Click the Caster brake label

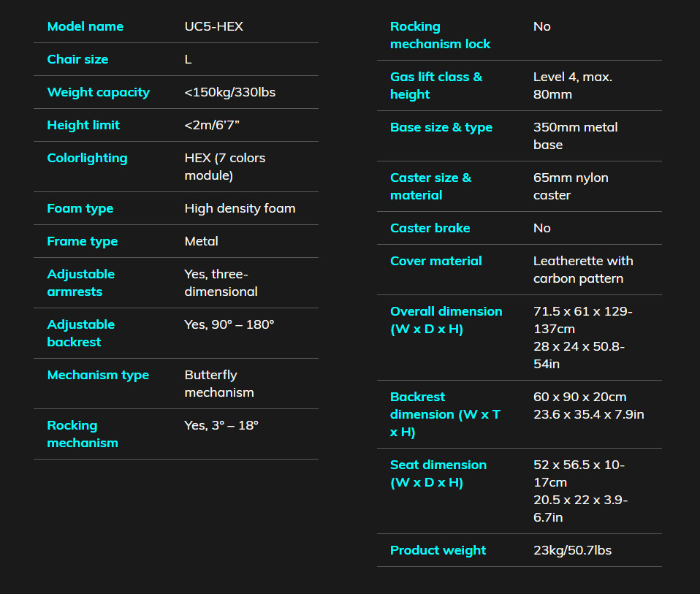[x=430, y=228]
